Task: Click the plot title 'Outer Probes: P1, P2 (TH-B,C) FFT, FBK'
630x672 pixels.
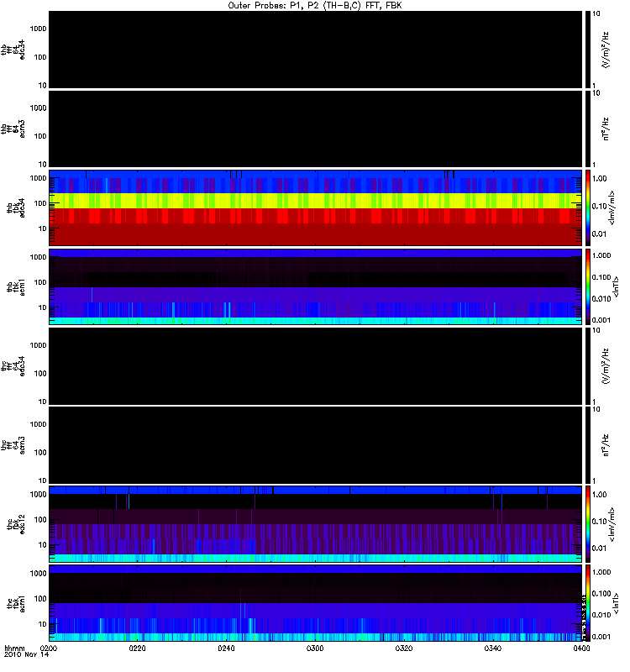Action: pyautogui.click(x=315, y=5)
